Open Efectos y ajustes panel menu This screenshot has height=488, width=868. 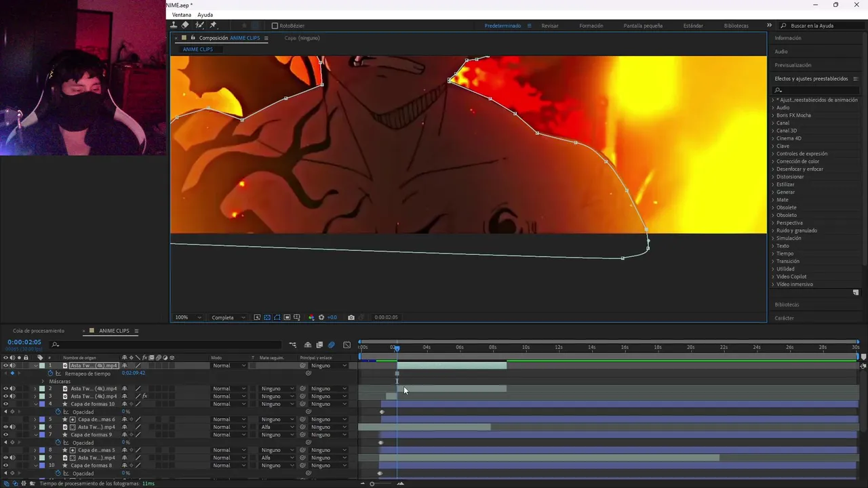tap(855, 79)
